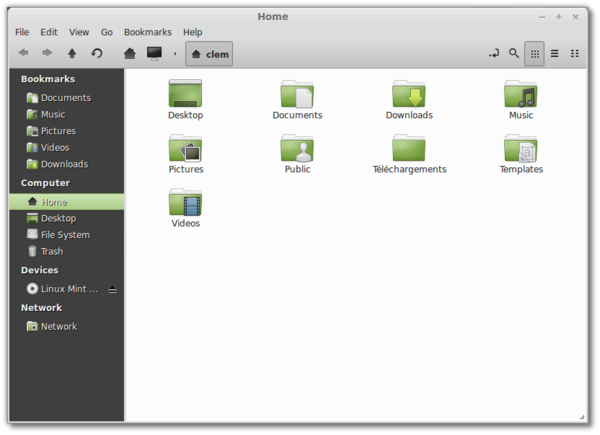The height and width of the screenshot is (435, 600).
Task: Collapse the Bookmarks sidebar section
Action: pyautogui.click(x=48, y=79)
